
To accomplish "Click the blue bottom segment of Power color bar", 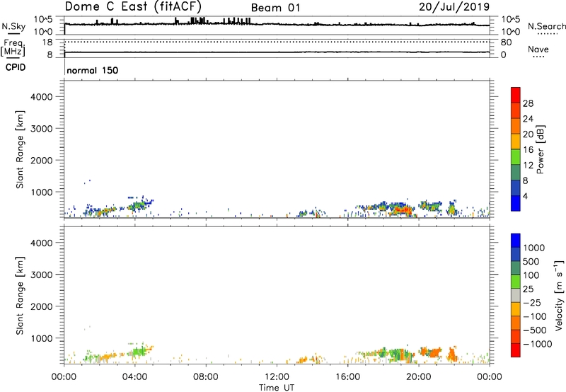I will tap(516, 203).
